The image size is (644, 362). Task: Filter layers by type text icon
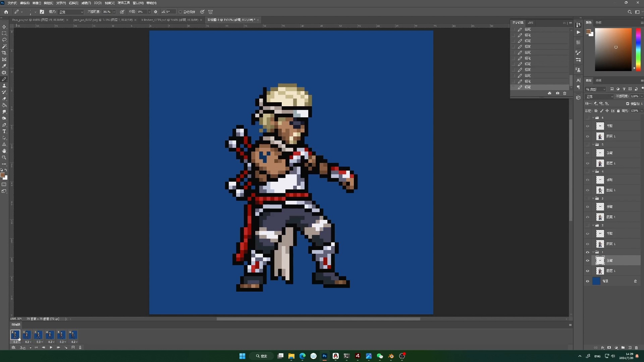click(624, 89)
